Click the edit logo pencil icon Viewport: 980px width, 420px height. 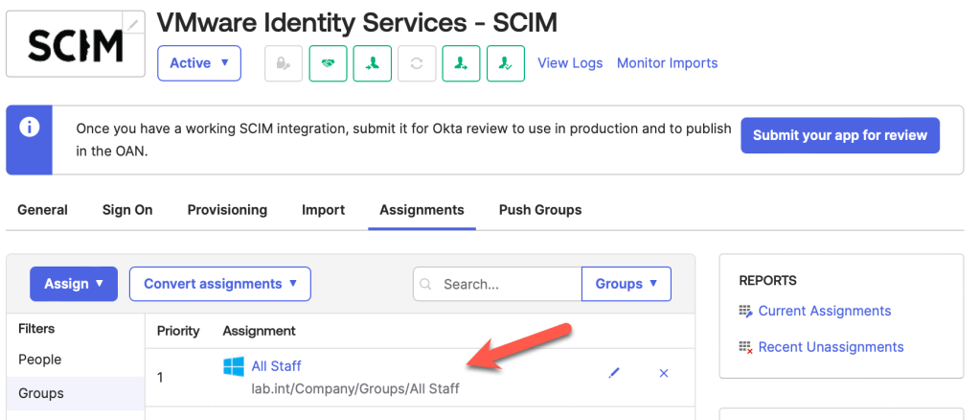coord(134,23)
